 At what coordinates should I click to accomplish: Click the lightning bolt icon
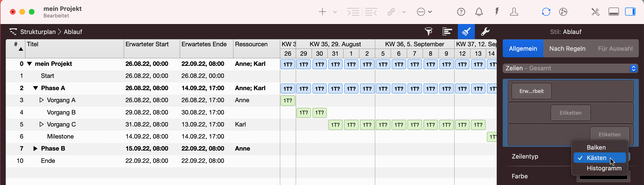497,12
